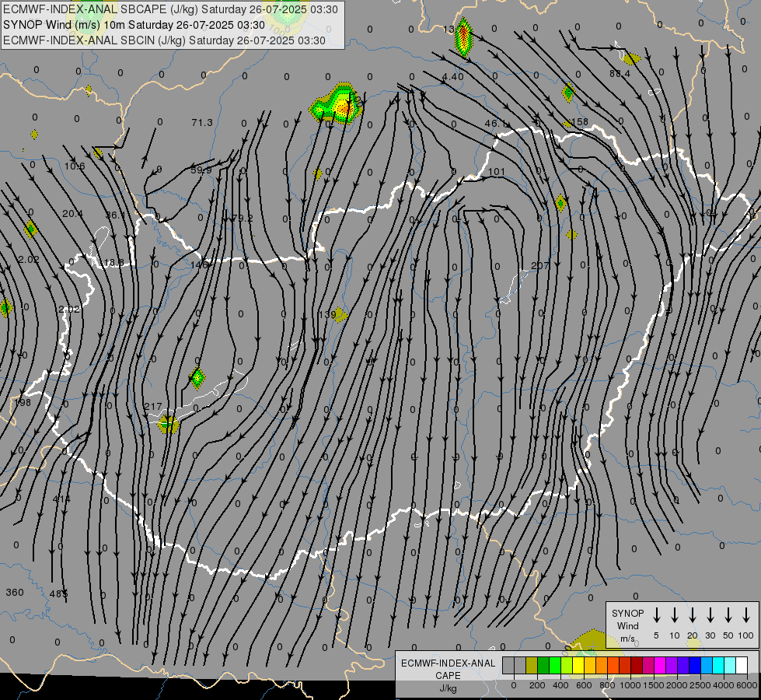The width and height of the screenshot is (761, 700).
Task: Select the dark green swatch in the CAPE legend
Action: [543, 665]
